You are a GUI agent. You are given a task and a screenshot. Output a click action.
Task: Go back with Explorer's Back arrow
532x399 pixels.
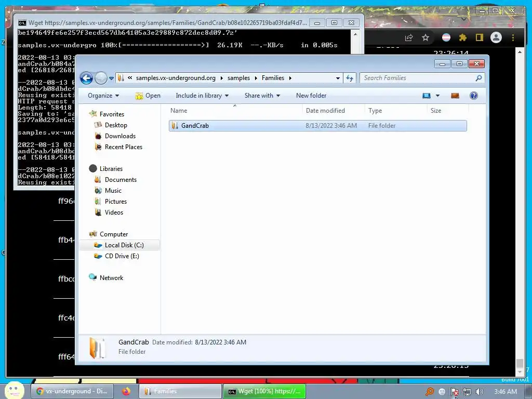pos(87,78)
